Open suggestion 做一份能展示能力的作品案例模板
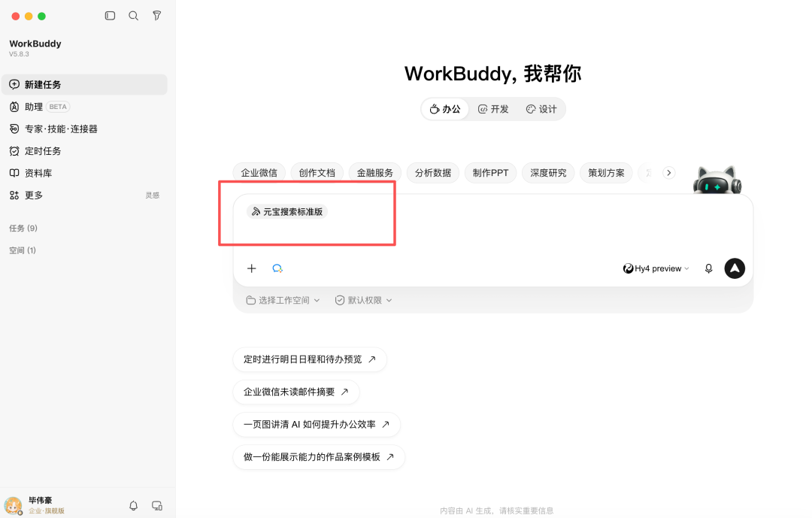The image size is (812, 518). point(319,457)
